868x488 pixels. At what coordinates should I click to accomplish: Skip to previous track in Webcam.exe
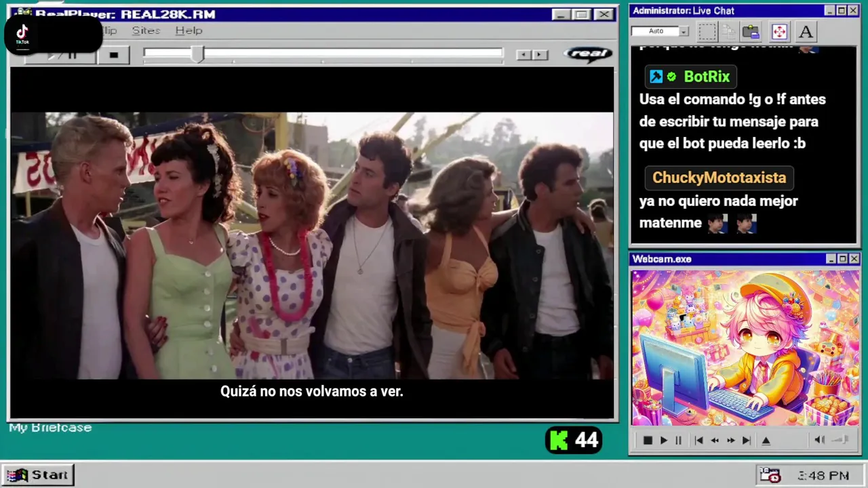[698, 440]
